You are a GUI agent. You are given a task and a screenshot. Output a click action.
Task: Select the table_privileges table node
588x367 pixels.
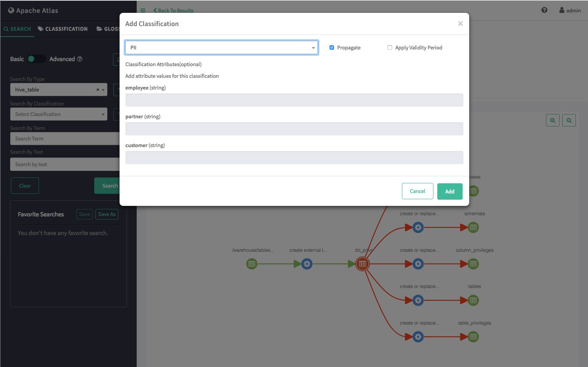473,337
